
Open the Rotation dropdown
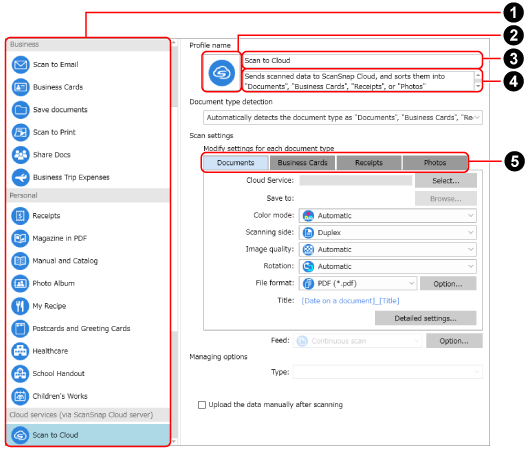pyautogui.click(x=387, y=266)
